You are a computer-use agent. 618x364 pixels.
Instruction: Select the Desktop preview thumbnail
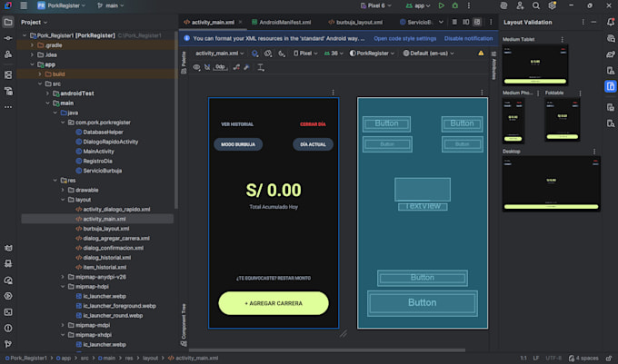[551, 183]
